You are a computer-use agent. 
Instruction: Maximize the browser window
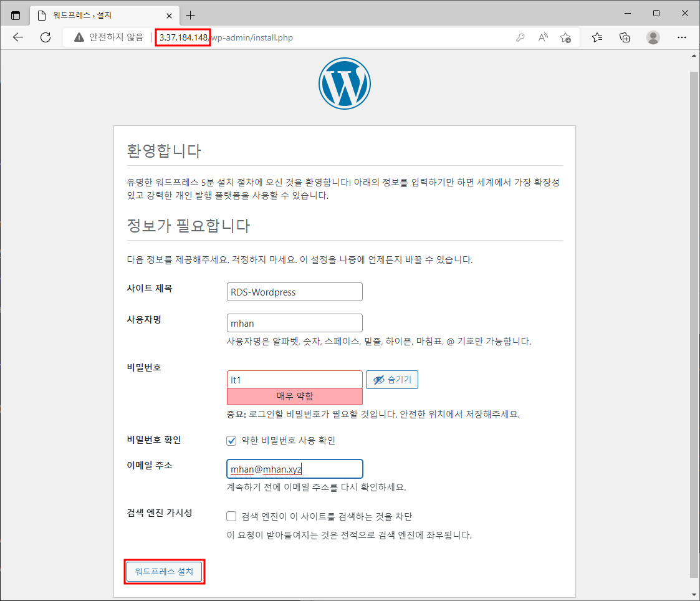[x=656, y=13]
